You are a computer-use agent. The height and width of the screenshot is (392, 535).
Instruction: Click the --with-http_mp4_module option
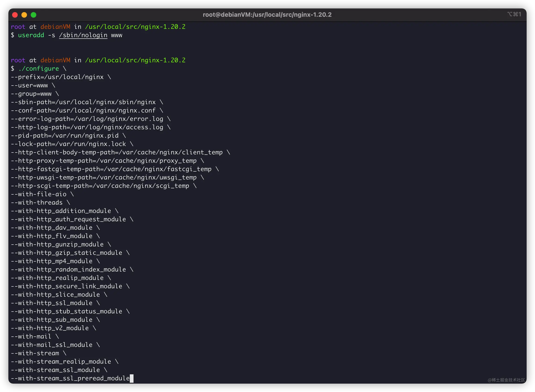pos(52,261)
